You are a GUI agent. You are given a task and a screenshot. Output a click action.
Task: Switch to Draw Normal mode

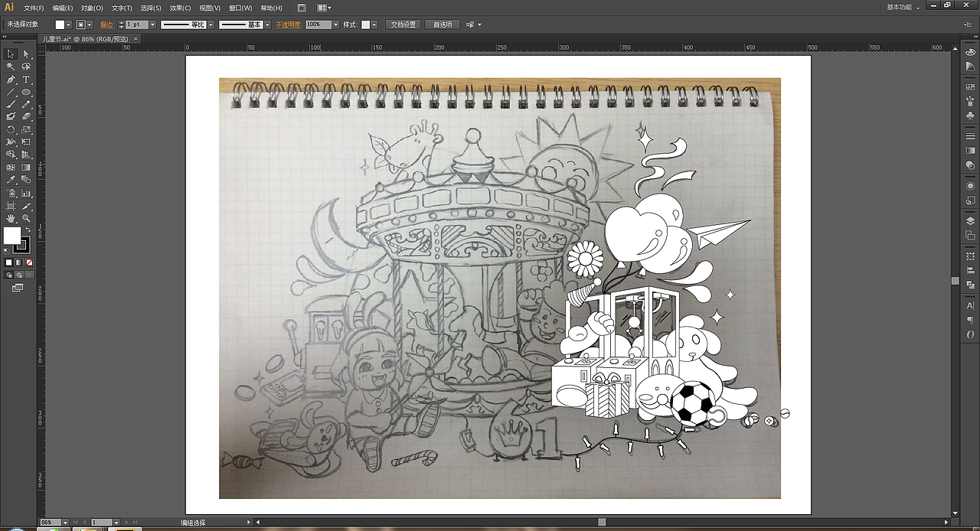pos(8,275)
